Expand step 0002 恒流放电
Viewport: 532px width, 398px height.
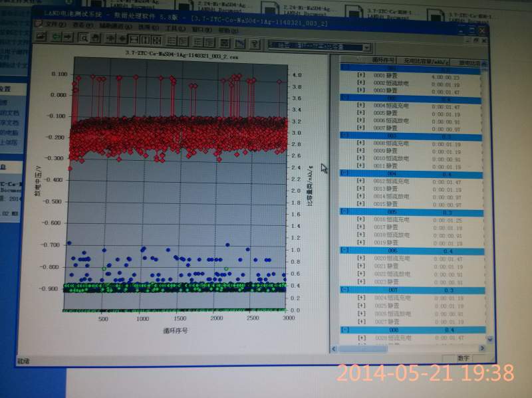361,82
